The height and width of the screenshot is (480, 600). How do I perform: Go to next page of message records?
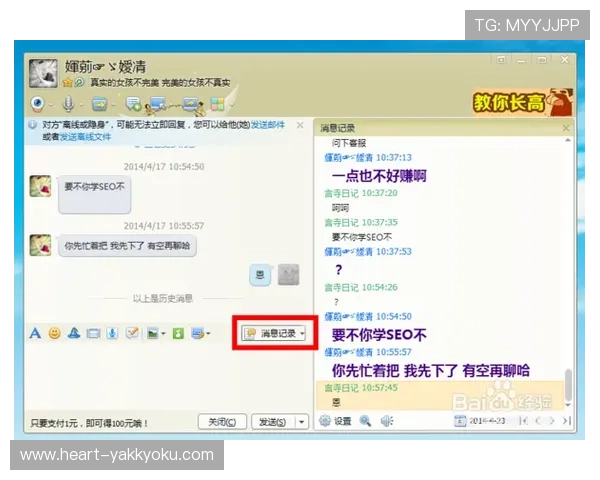tap(551, 421)
